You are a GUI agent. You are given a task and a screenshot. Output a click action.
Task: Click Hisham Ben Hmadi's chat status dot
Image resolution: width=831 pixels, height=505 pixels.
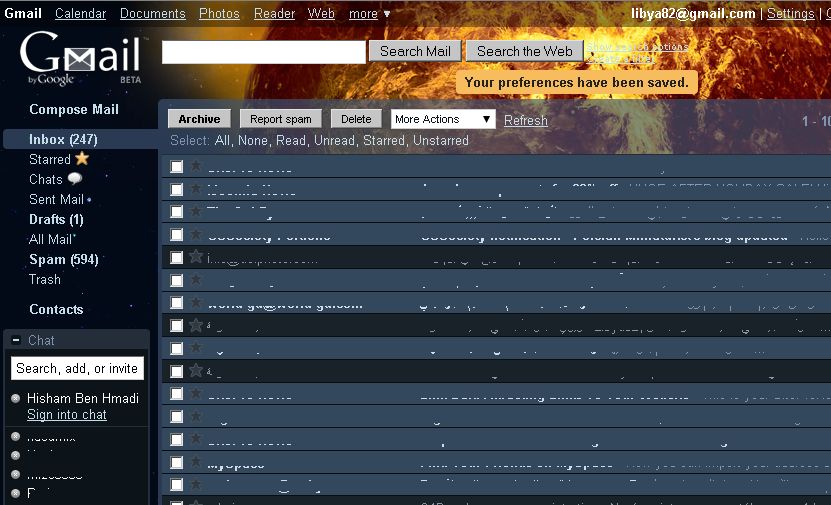tap(16, 398)
